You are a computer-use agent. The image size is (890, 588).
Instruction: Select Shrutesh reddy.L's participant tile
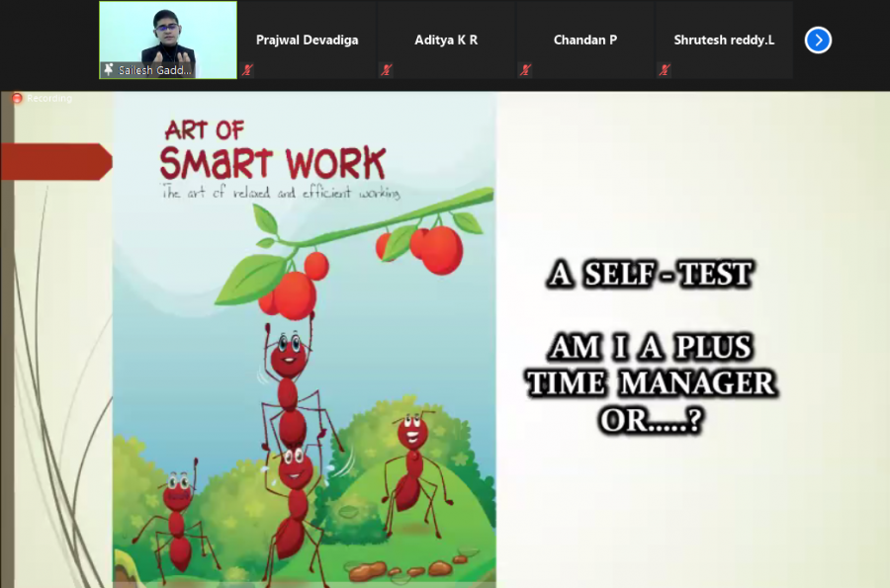coord(723,40)
